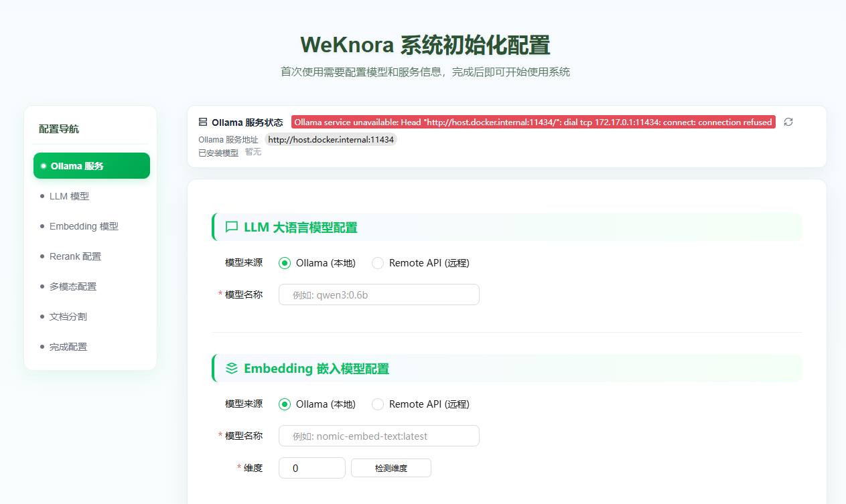Click the 维度 input showing 0
Screen dimensions: 846x504
coord(311,467)
